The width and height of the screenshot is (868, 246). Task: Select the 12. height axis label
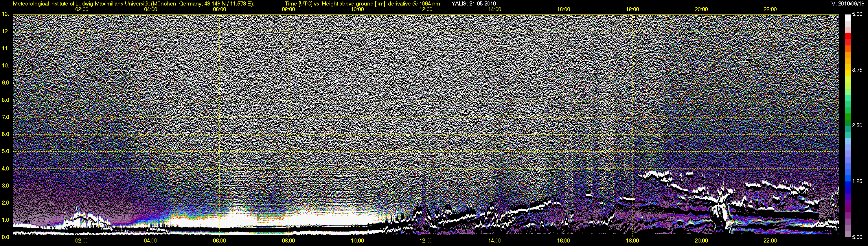point(5,31)
